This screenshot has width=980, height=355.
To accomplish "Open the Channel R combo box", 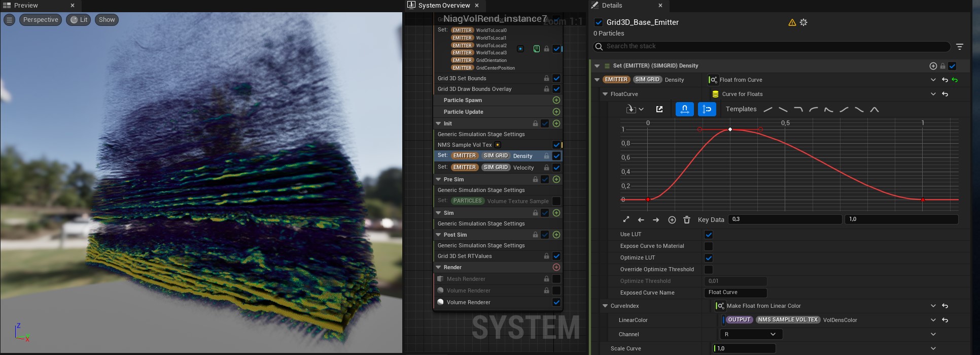I will [751, 334].
